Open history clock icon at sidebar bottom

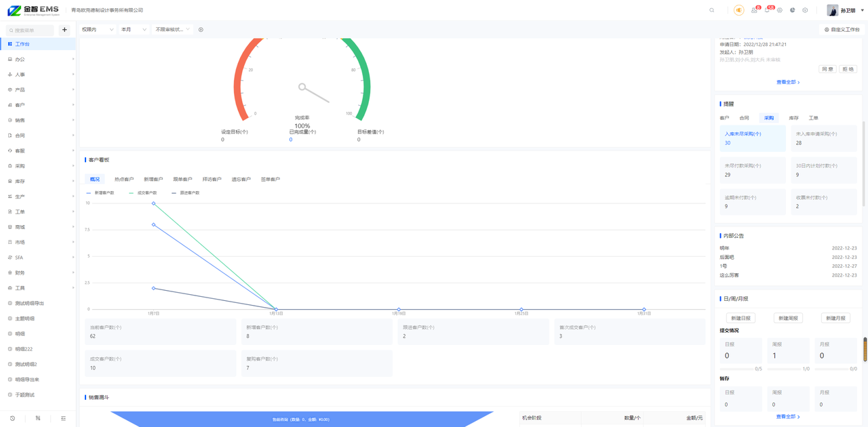click(12, 418)
